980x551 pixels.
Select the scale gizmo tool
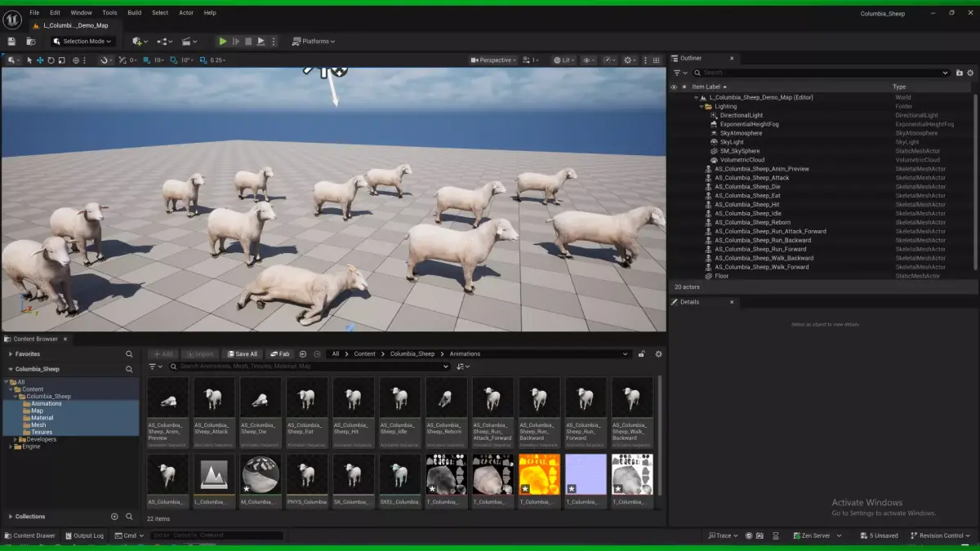(61, 60)
